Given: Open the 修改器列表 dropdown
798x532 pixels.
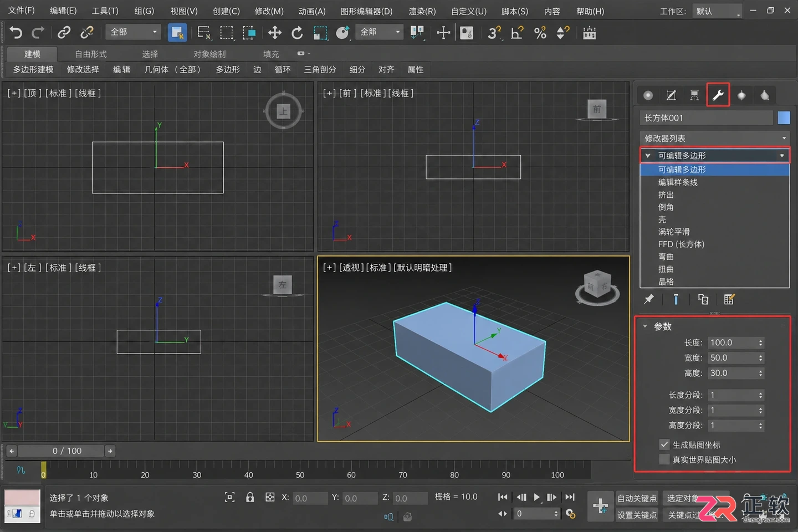Looking at the screenshot, I should coord(714,138).
